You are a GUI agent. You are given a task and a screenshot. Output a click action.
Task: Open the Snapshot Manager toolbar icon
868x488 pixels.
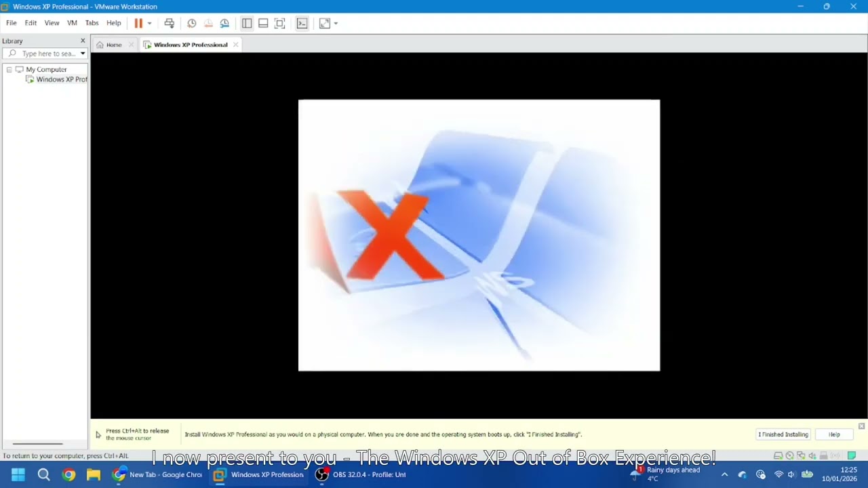(224, 23)
